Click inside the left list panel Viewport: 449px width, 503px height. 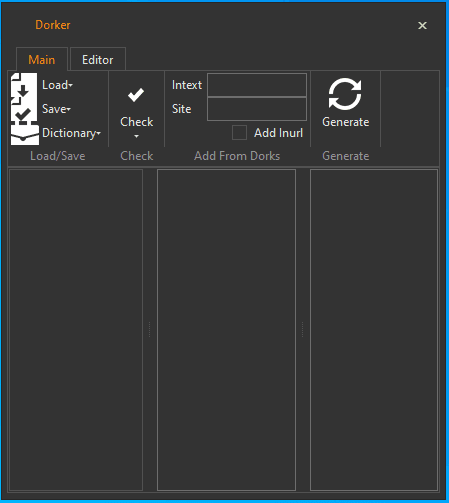[76, 330]
